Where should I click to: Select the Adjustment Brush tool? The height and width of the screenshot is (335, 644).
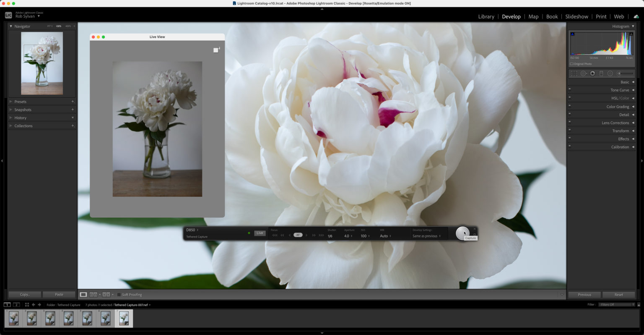620,73
